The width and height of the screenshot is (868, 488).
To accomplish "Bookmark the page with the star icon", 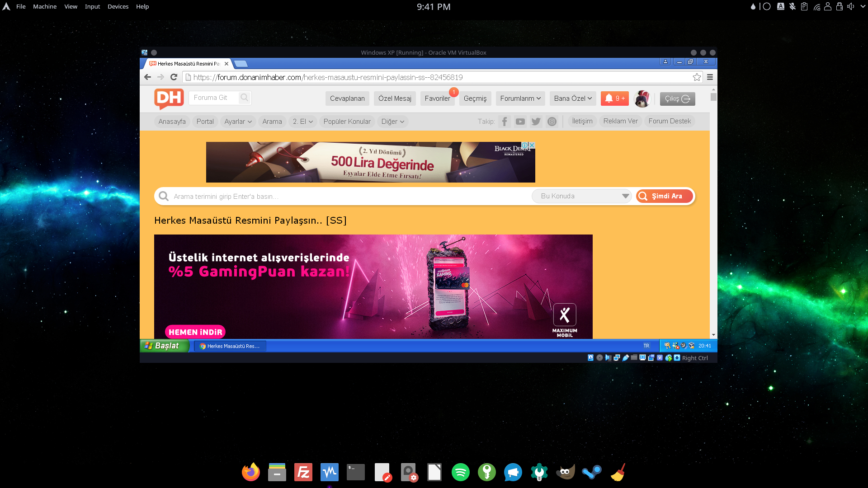I will click(x=697, y=77).
